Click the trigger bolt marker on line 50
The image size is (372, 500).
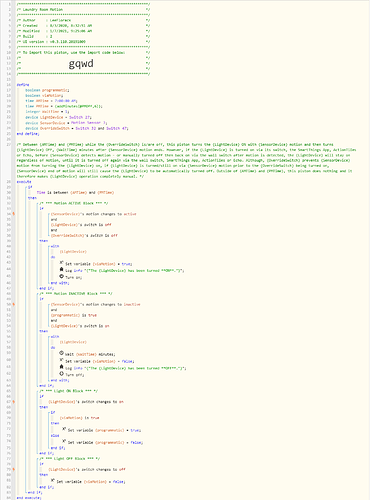(14, 304)
